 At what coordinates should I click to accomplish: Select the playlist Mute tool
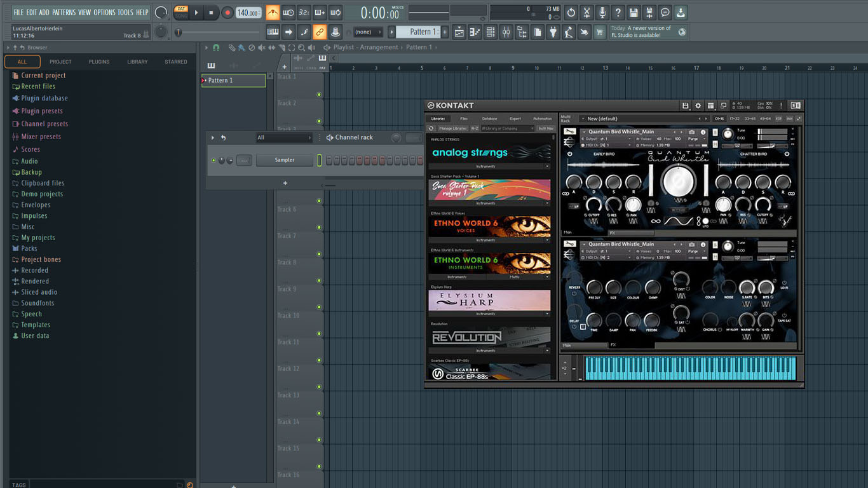(262, 48)
